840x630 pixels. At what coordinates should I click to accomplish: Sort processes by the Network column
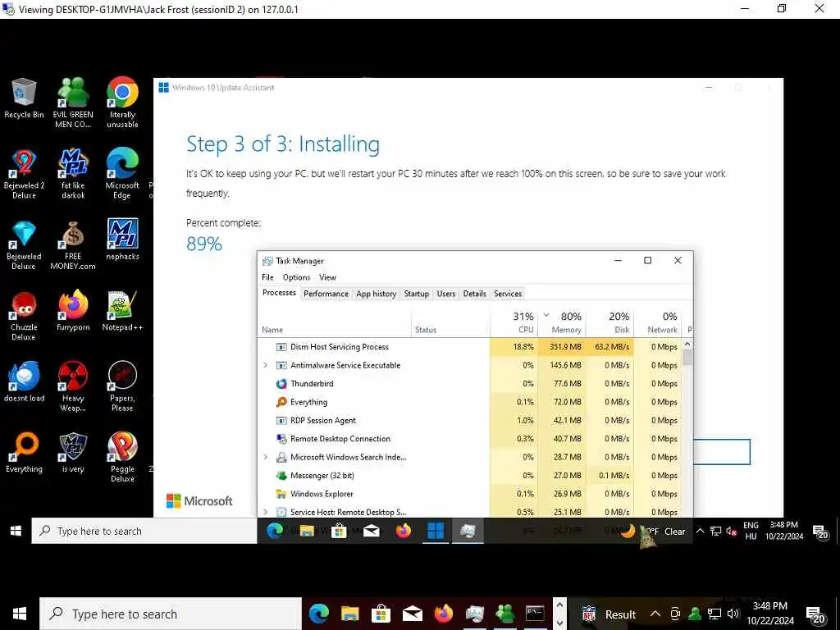[x=659, y=322]
